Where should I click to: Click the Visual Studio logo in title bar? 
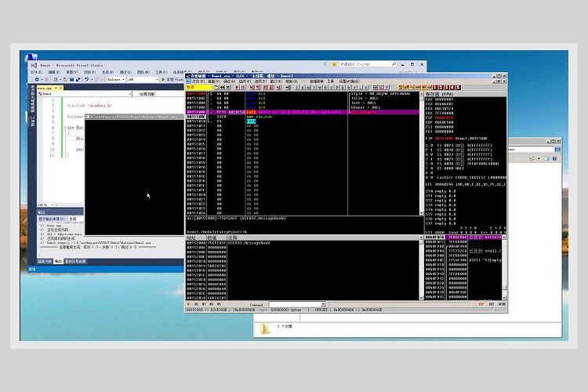click(32, 64)
